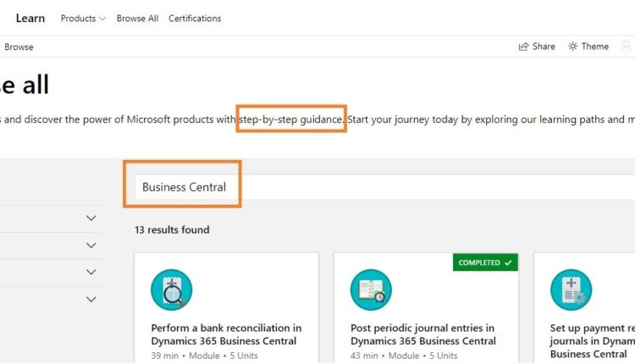
Task: Expand the first filter section chevron
Action: [91, 218]
